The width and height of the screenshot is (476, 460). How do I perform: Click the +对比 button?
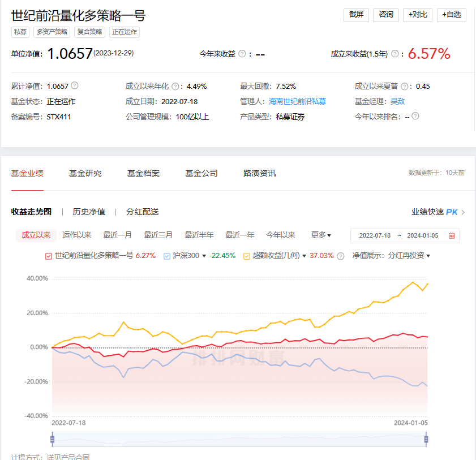(x=418, y=15)
